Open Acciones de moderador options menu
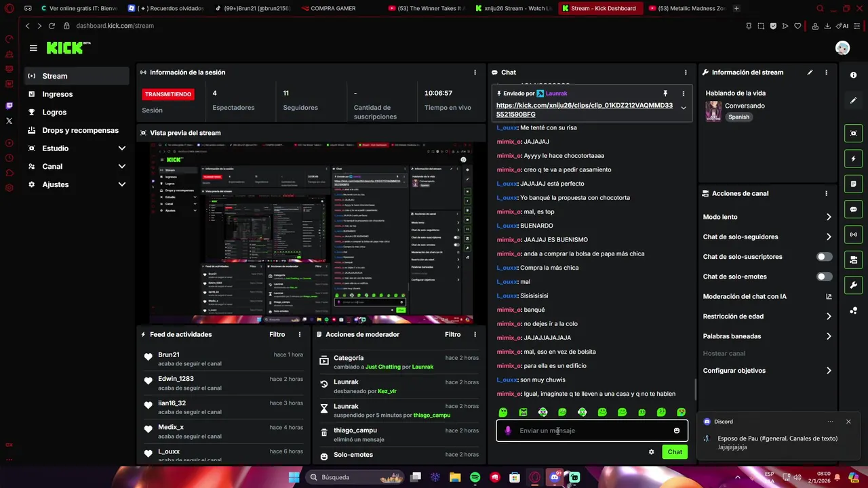This screenshot has height=488, width=868. [475, 335]
